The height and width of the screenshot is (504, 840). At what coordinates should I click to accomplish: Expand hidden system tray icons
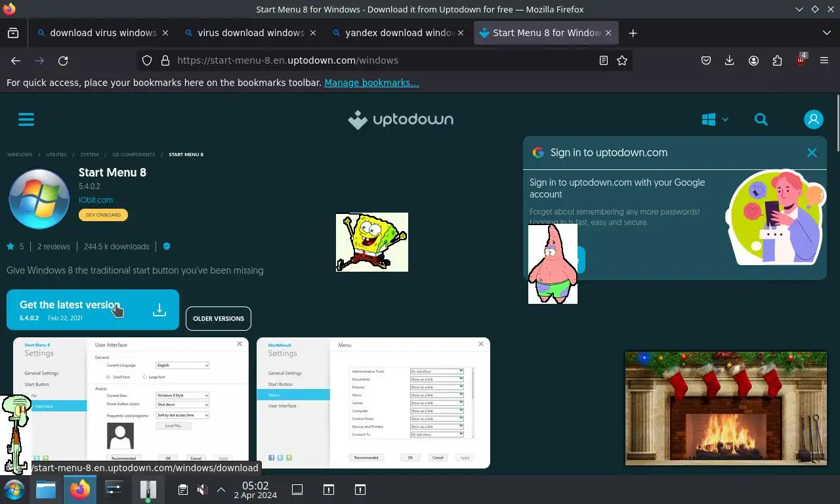tap(221, 490)
